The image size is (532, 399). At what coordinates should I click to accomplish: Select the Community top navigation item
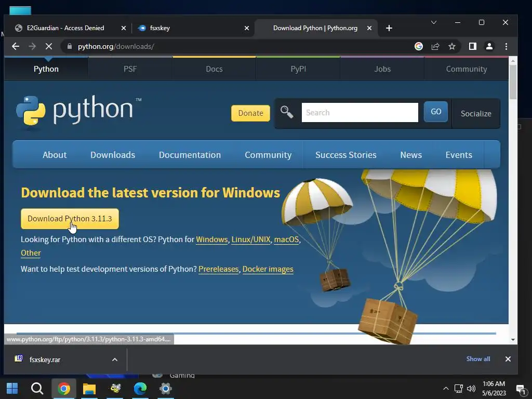pyautogui.click(x=467, y=69)
